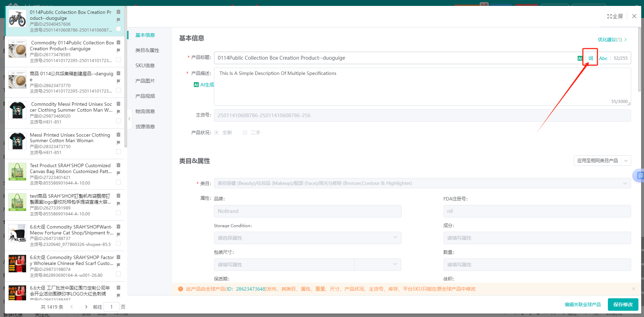Screen dimensions: 644x317
Task: Flag Commodity Messi Printed Unisex product
Action: [118, 112]
